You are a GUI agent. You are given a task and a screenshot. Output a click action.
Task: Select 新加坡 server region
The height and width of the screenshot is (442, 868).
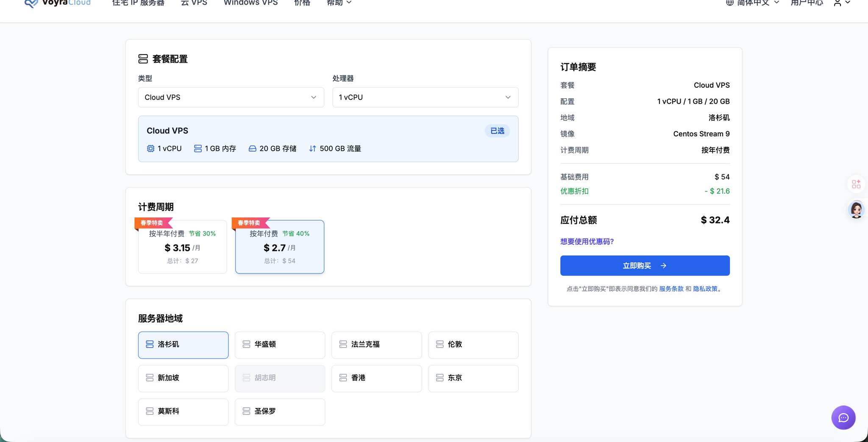(183, 378)
